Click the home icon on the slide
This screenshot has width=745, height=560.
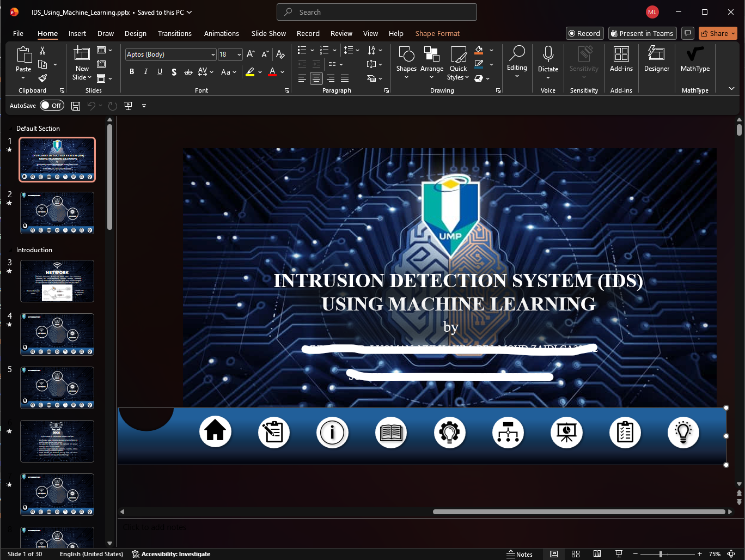(x=215, y=432)
